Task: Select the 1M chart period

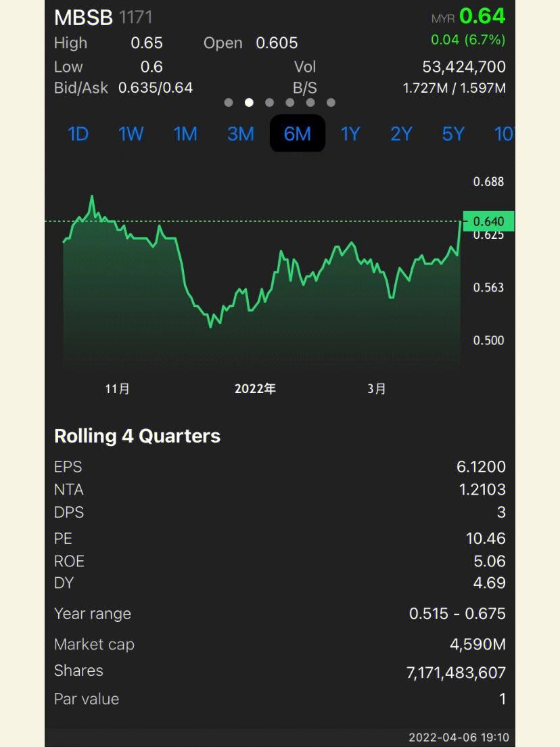Action: click(x=185, y=134)
